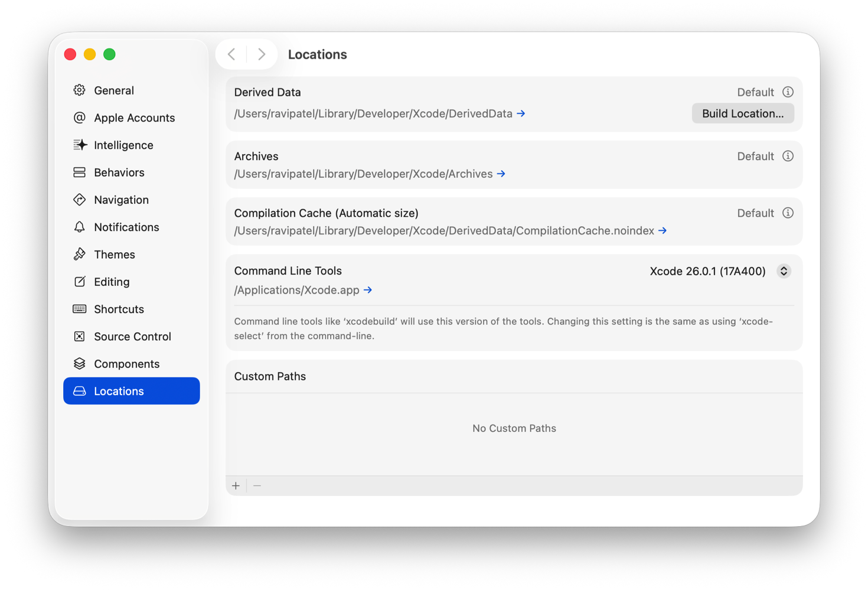Click the Apple Accounts @ icon
Image resolution: width=868 pixels, height=590 pixels.
point(79,118)
